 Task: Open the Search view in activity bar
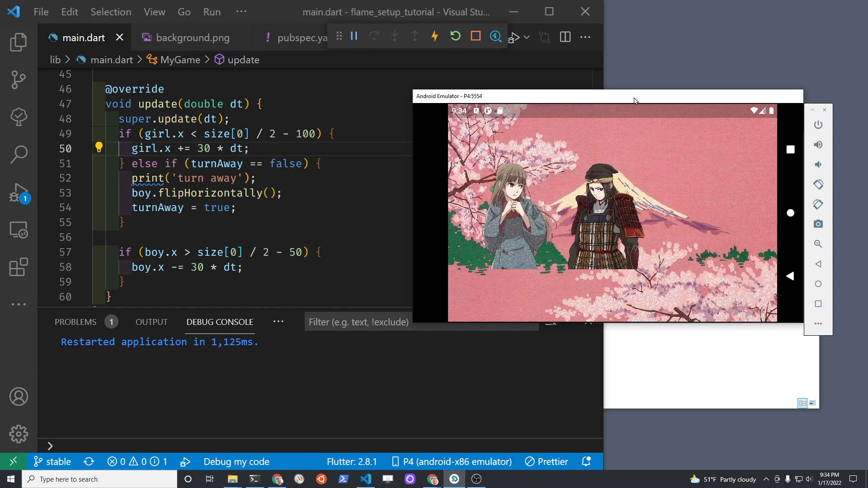pos(19,155)
